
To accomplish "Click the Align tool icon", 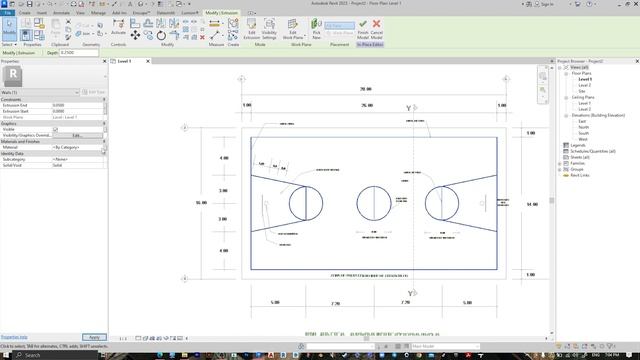I will click(135, 24).
